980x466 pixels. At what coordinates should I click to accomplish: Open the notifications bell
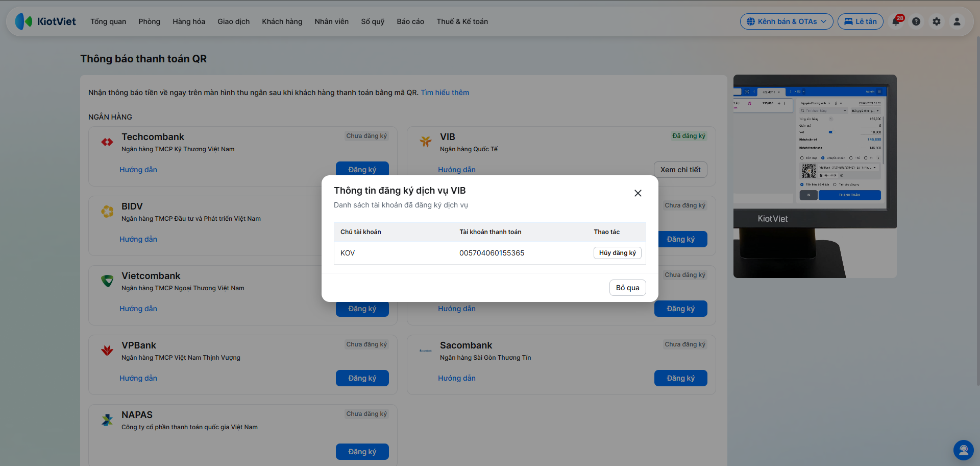[896, 21]
